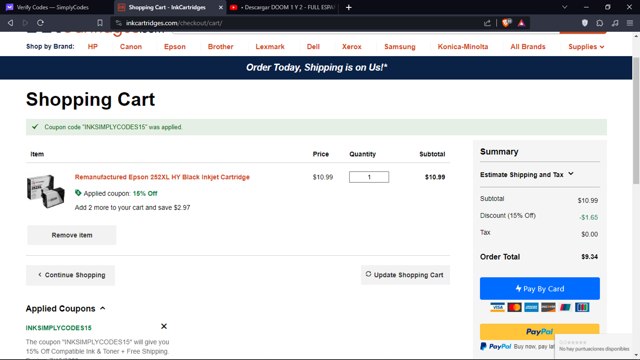
Task: Open the share icon in address bar
Action: 487,23
